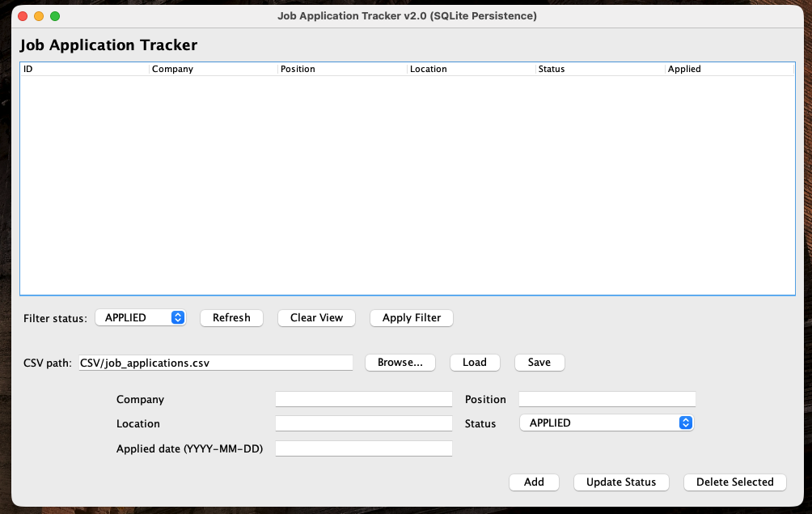Click Clear View to empty the table

[x=316, y=317]
